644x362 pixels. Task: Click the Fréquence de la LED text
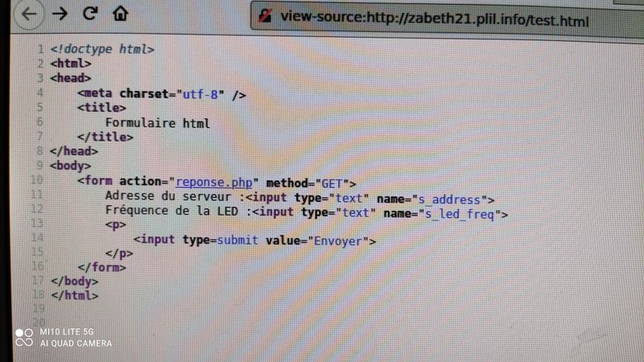click(x=171, y=211)
